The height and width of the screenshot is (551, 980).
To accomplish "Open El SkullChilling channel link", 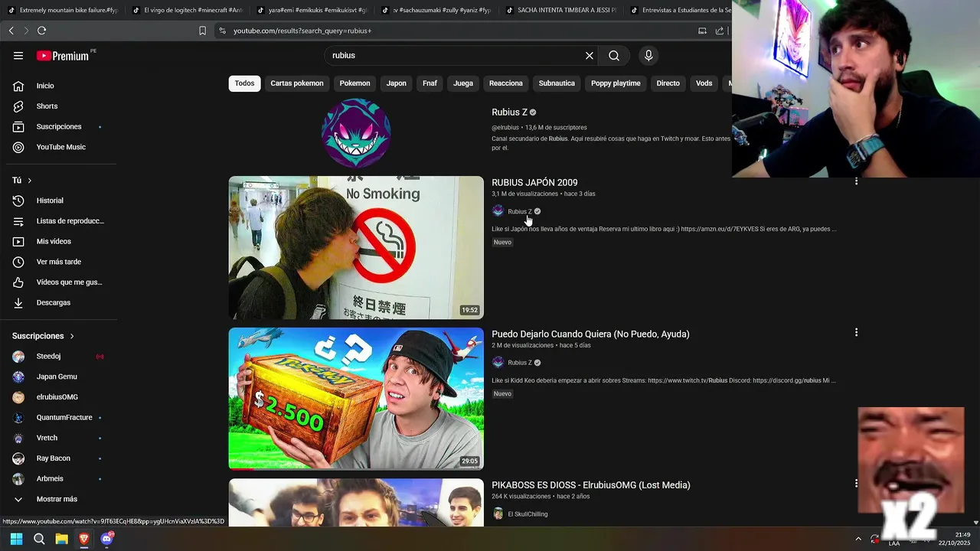I will (528, 514).
